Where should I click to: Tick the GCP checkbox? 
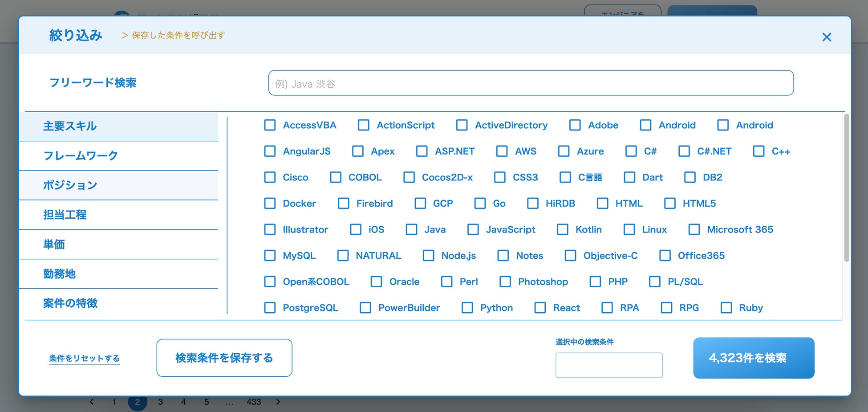coord(420,204)
